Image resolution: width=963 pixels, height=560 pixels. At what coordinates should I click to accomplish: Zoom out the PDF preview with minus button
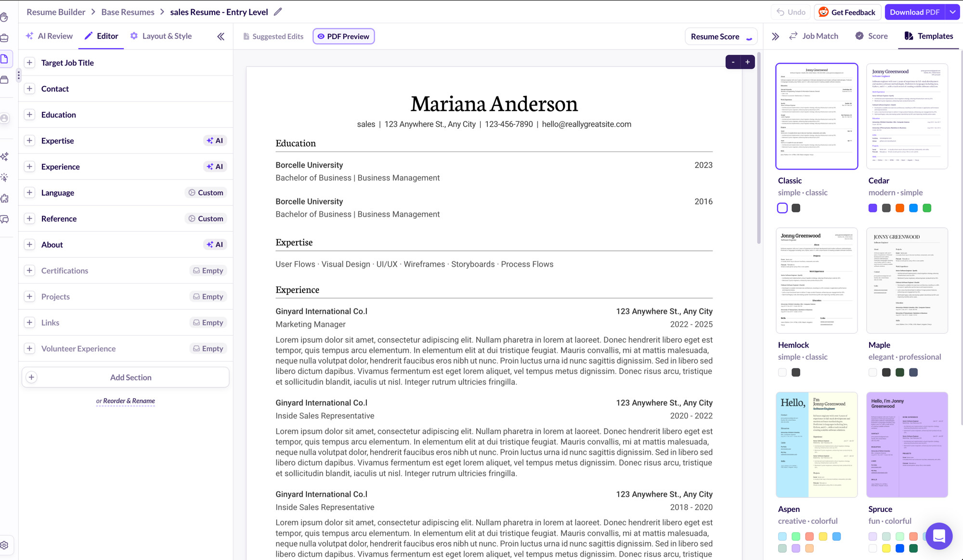733,62
